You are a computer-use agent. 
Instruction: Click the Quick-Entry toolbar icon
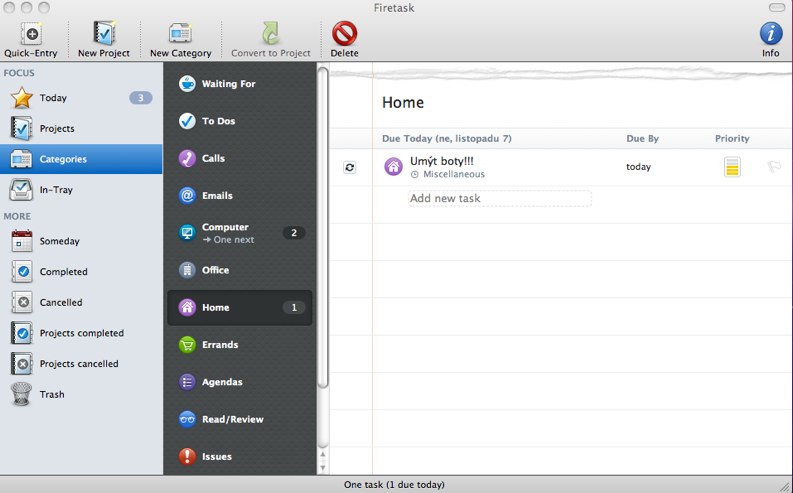click(31, 34)
